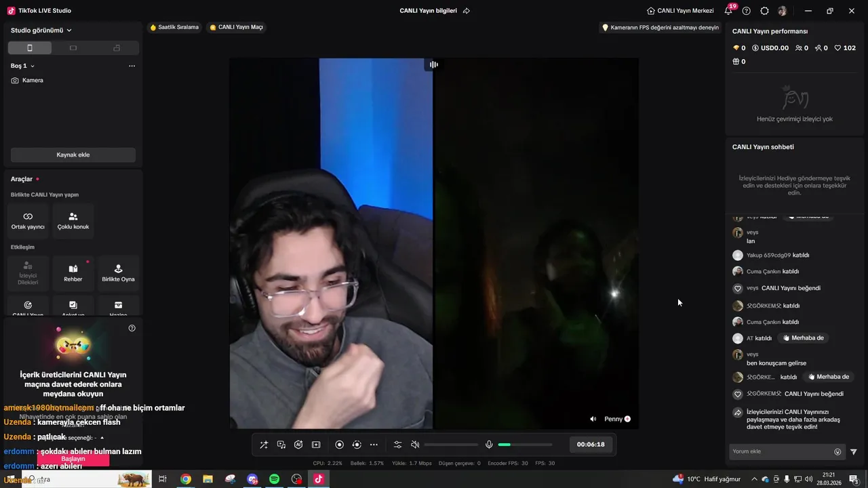Adjust the speaker volume slider

click(451, 445)
